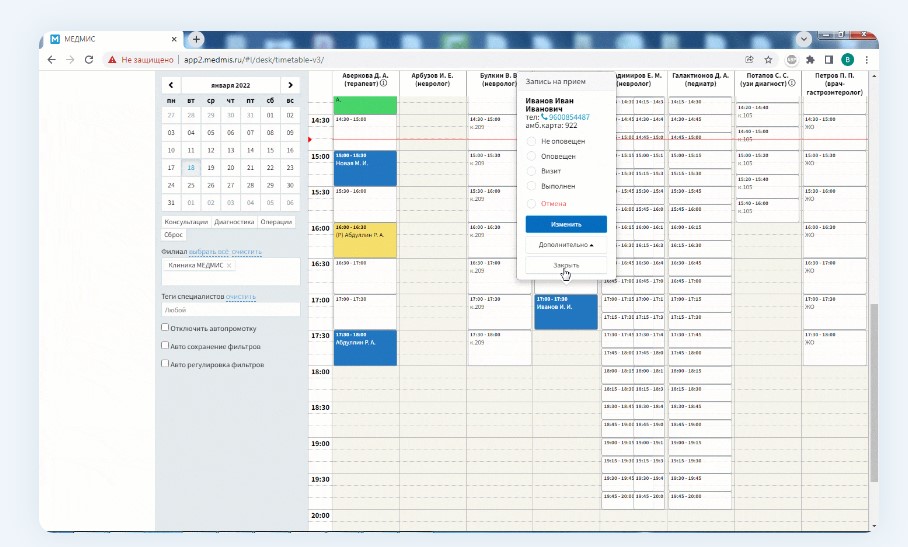Click the МЕДМИС tab favicon
Screen dimensions: 908x547
click(x=55, y=39)
